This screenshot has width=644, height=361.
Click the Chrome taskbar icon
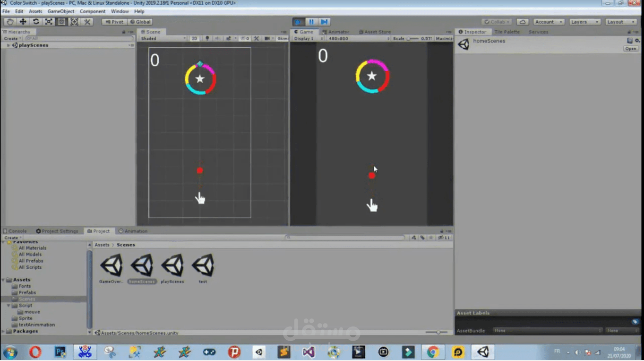coord(433,352)
